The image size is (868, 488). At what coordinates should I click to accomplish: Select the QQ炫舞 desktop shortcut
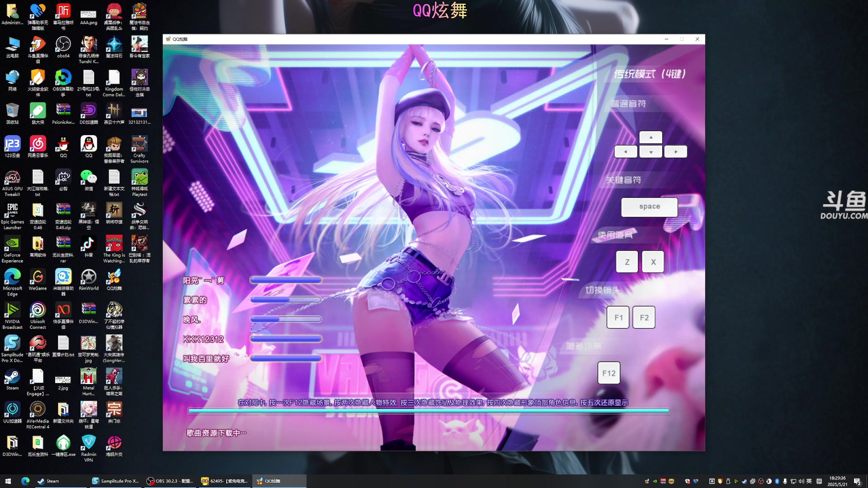(114, 279)
